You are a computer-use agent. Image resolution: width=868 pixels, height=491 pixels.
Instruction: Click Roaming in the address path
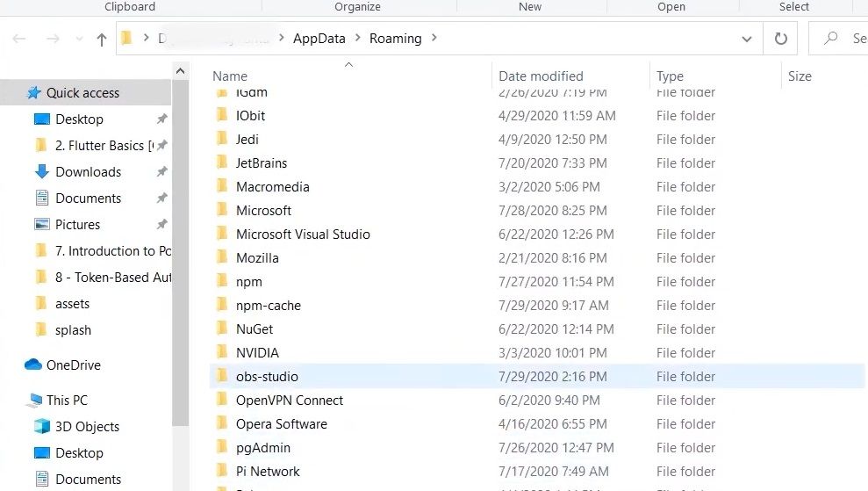pyautogui.click(x=395, y=39)
